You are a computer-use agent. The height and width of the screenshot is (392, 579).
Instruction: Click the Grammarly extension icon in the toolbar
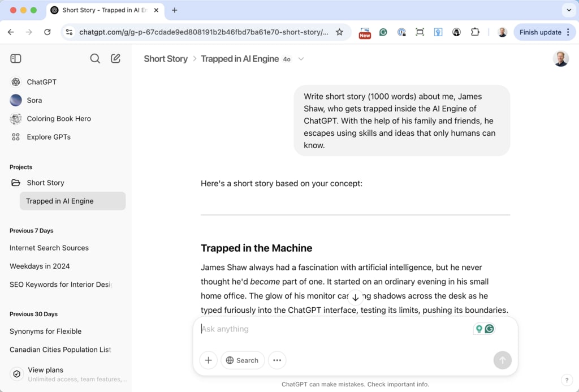click(x=383, y=32)
